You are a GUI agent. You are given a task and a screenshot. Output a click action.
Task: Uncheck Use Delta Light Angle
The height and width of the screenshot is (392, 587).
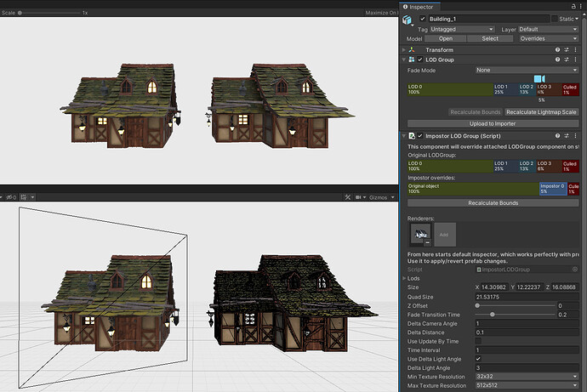[478, 359]
